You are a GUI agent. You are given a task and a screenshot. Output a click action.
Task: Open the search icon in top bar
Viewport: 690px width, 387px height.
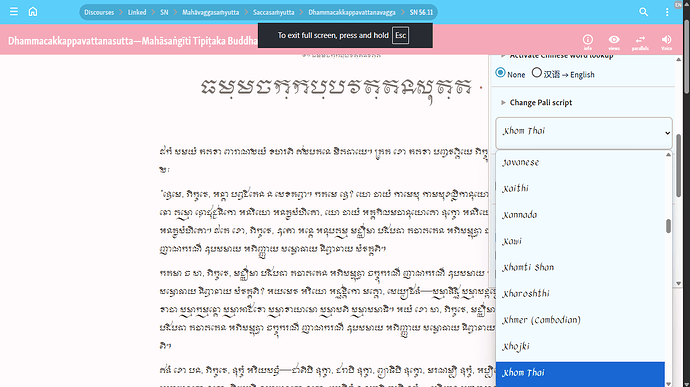coord(643,12)
